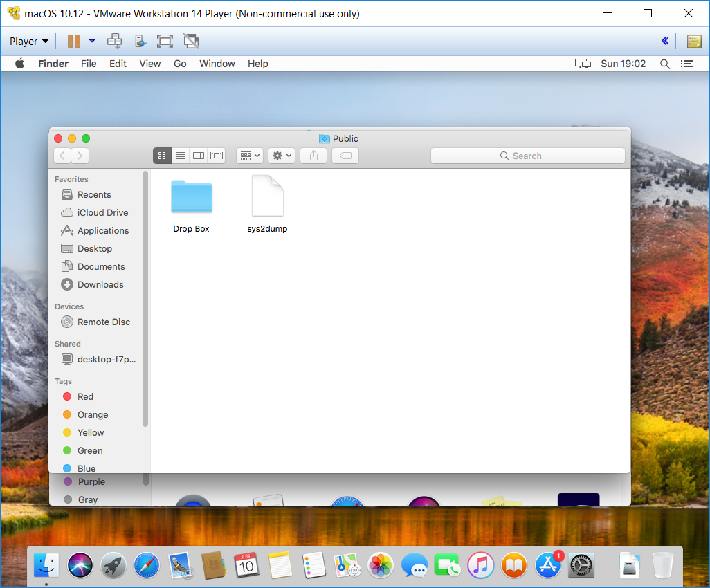This screenshot has width=710, height=588.
Task: Open Calendar from the Dock
Action: [x=247, y=565]
